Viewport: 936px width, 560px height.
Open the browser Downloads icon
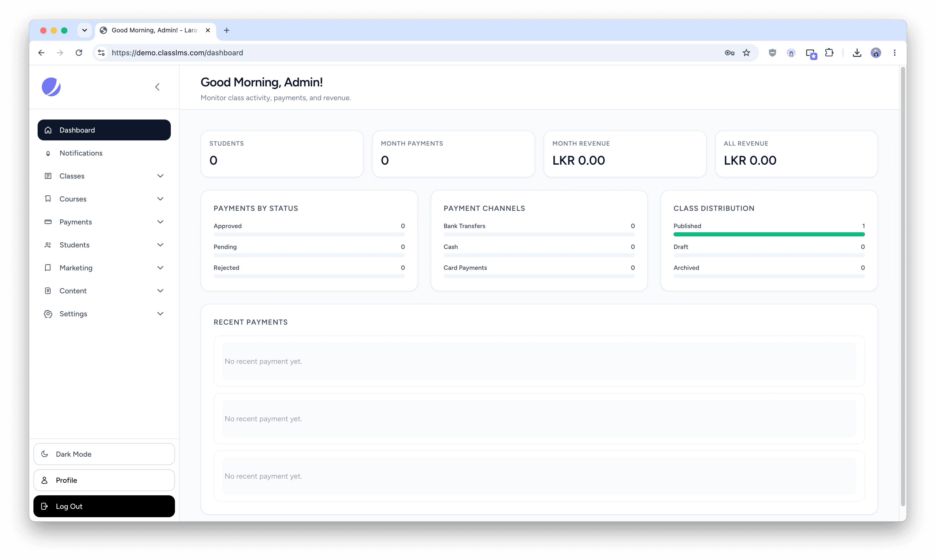pos(857,53)
